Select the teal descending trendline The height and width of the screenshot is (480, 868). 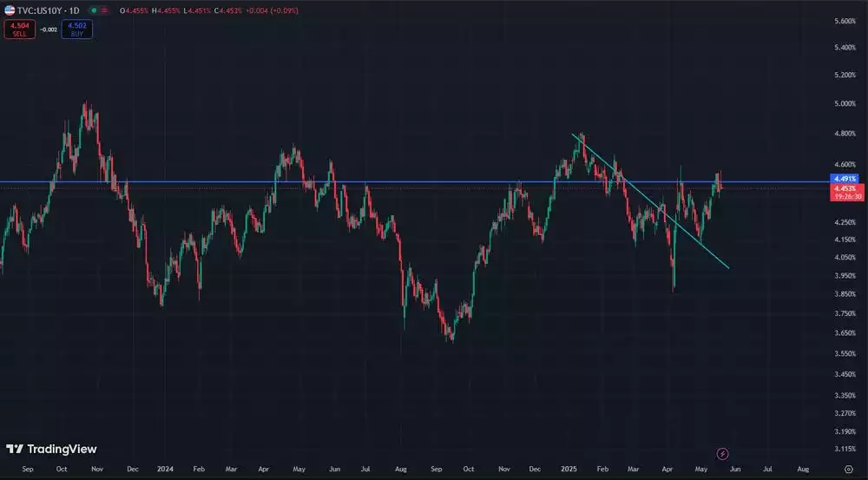pyautogui.click(x=650, y=201)
